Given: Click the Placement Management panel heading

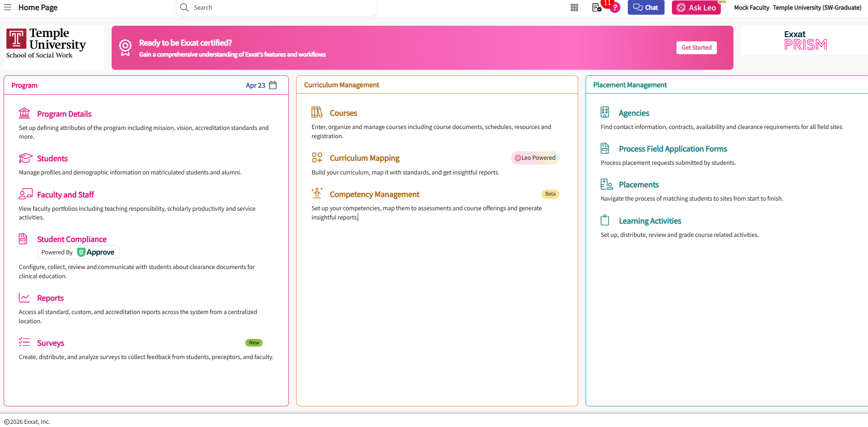Looking at the screenshot, I should [630, 85].
